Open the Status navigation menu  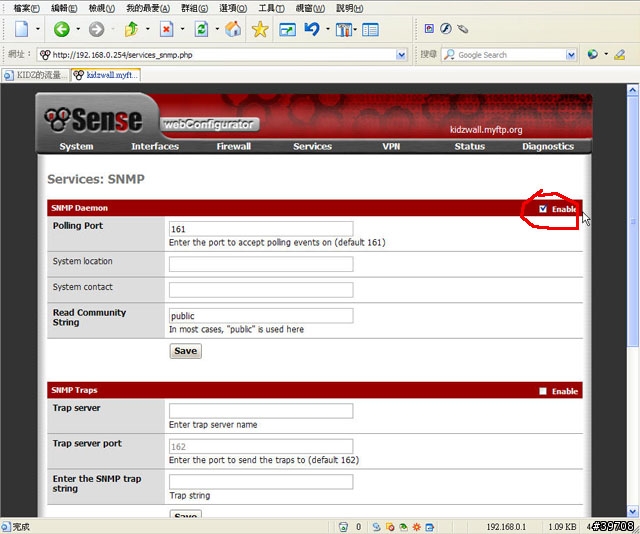pos(470,146)
